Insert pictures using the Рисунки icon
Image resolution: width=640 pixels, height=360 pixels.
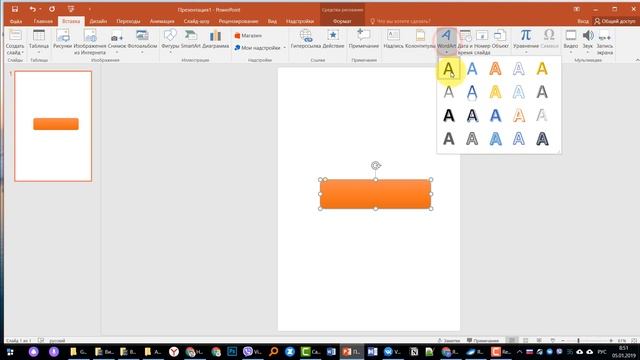pos(62,39)
